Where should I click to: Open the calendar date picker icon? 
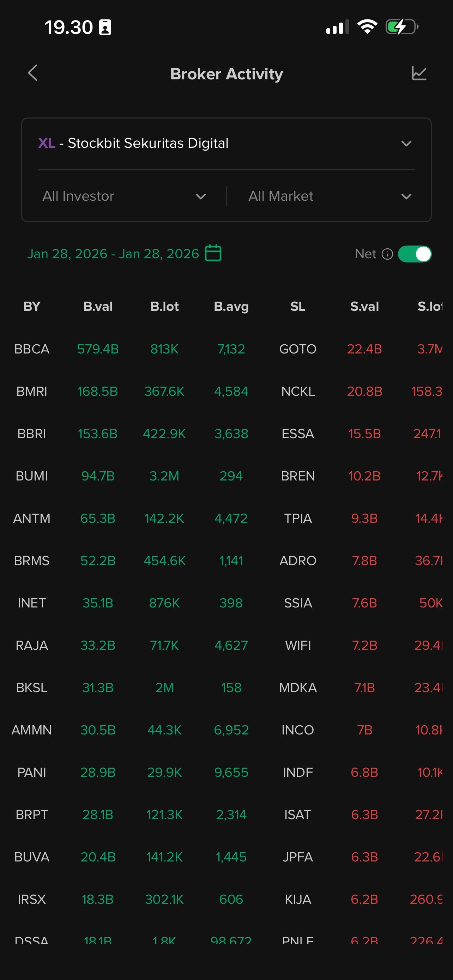click(x=213, y=253)
